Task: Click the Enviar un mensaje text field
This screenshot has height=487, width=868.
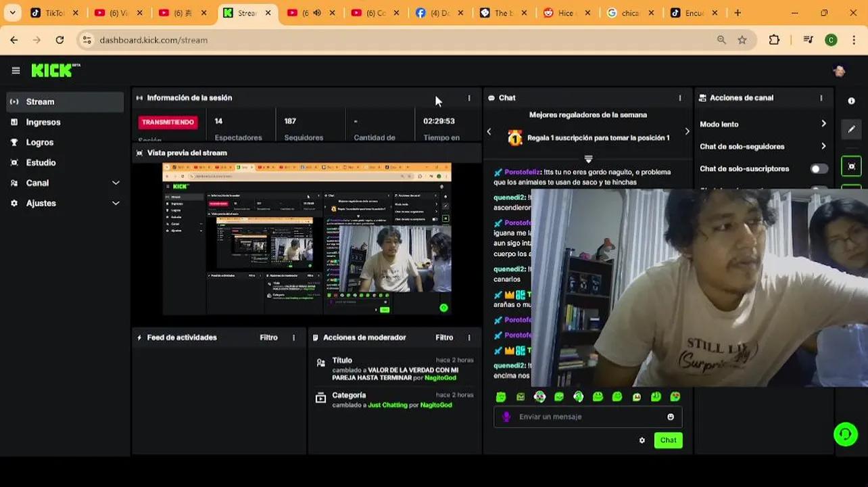Action: [588, 417]
